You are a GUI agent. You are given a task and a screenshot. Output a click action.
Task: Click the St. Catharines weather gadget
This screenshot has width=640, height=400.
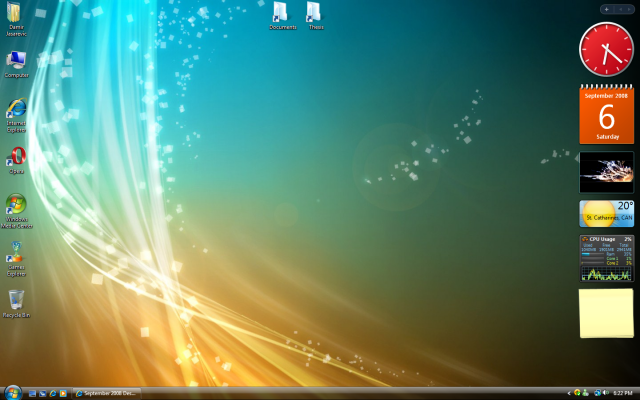point(607,213)
